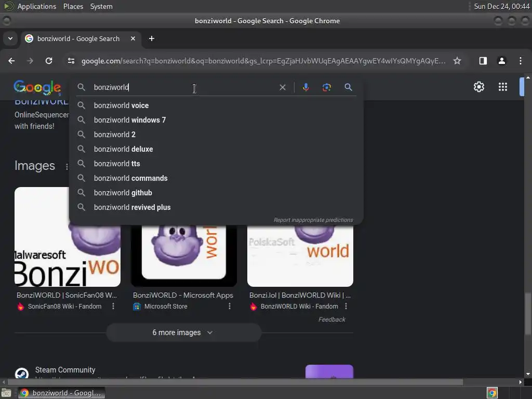This screenshot has width=532, height=399.
Task: Click the Chrome back arrow button
Action: [x=11, y=61]
